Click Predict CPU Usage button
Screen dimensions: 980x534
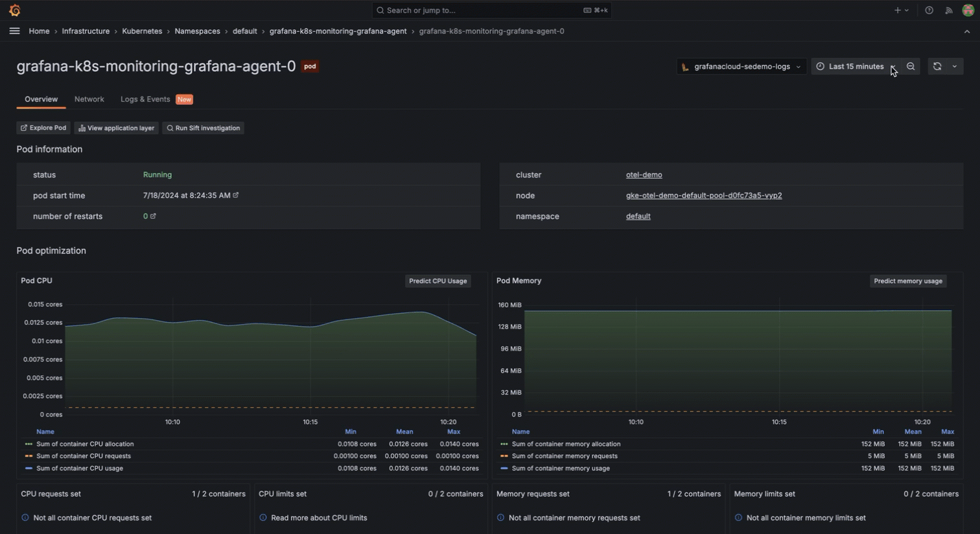[437, 281]
